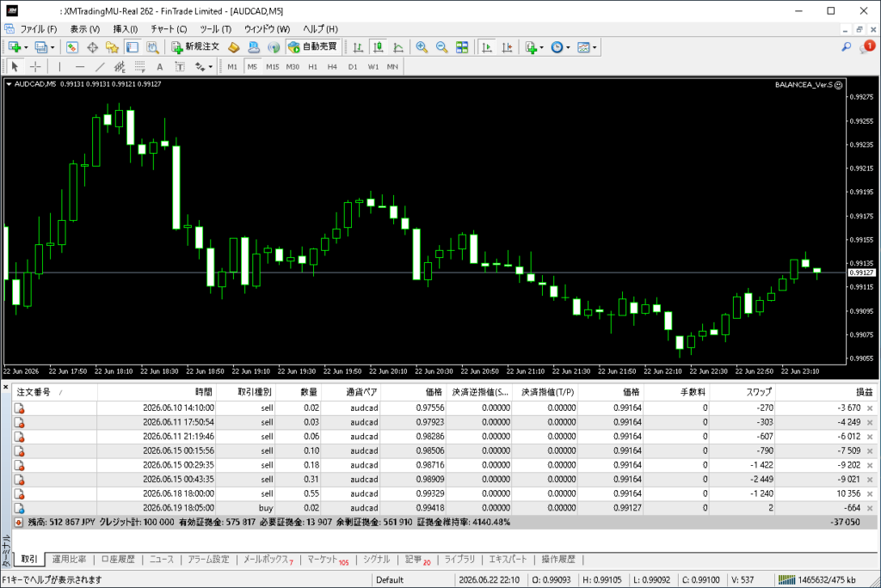Open the ファイル (F) menu

pos(38,28)
